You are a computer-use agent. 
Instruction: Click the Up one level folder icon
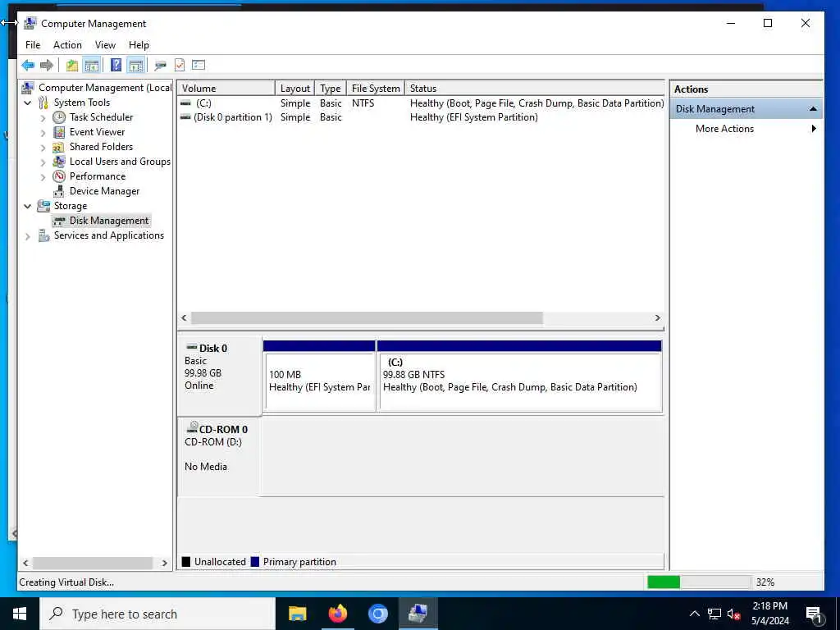click(x=72, y=66)
